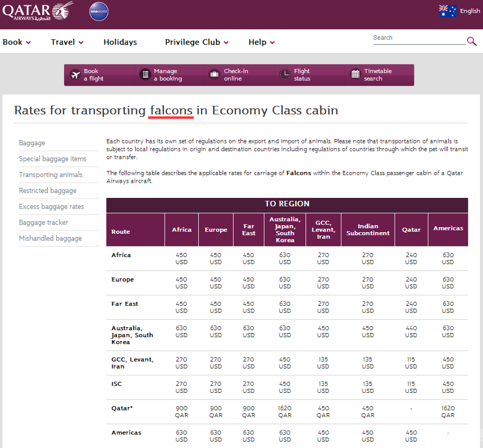This screenshot has height=448, width=483.
Task: Click 115 USD in the ISC row
Action: (411, 387)
